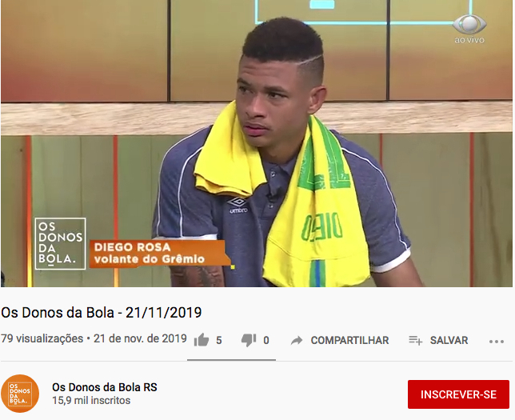
Task: Click the 79 visualizações view count
Action: pos(42,338)
